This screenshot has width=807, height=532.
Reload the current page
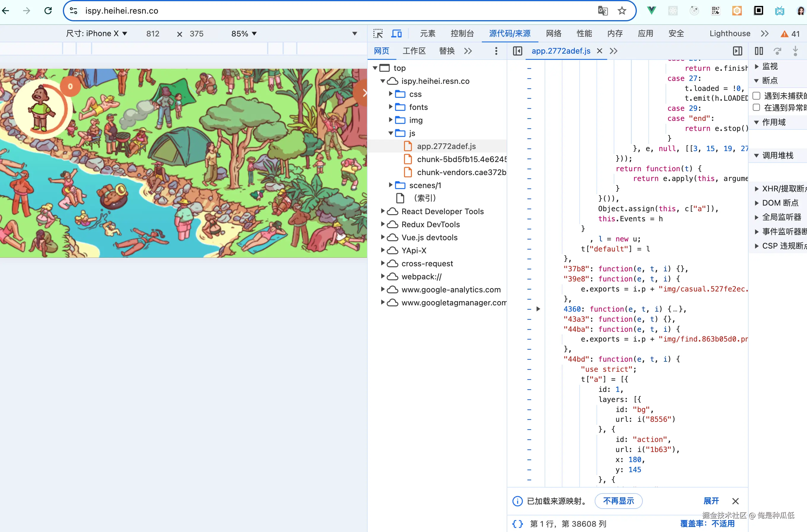tap(48, 11)
